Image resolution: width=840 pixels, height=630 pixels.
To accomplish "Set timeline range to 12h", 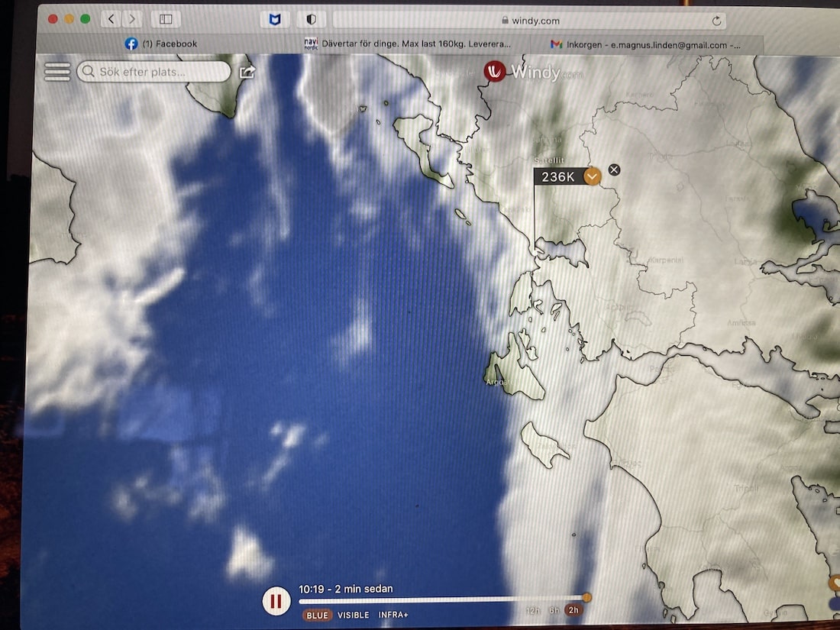I will pos(532,611).
